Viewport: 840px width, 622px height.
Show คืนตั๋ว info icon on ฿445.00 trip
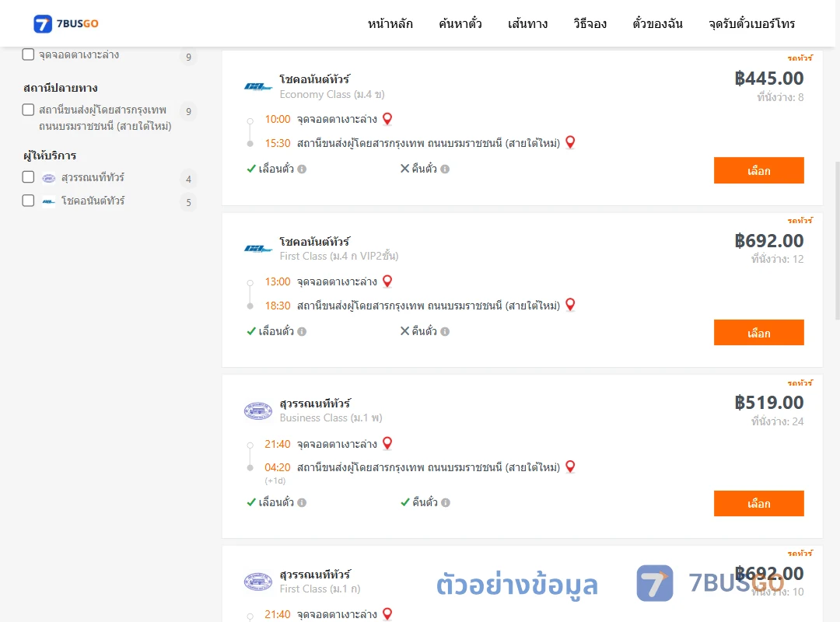445,169
